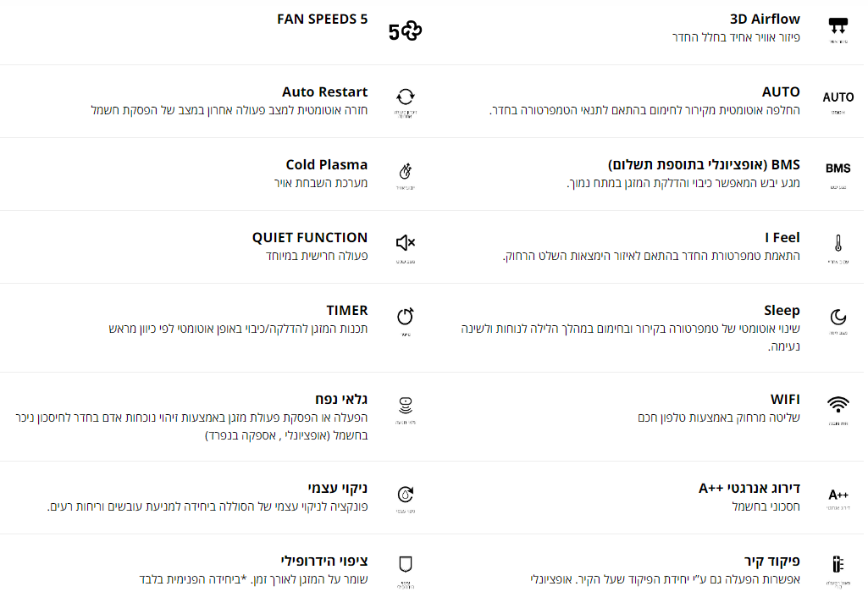Viewport: 868px width, 614px height.
Task: Click the 3D Airflow icon
Action: tap(838, 26)
